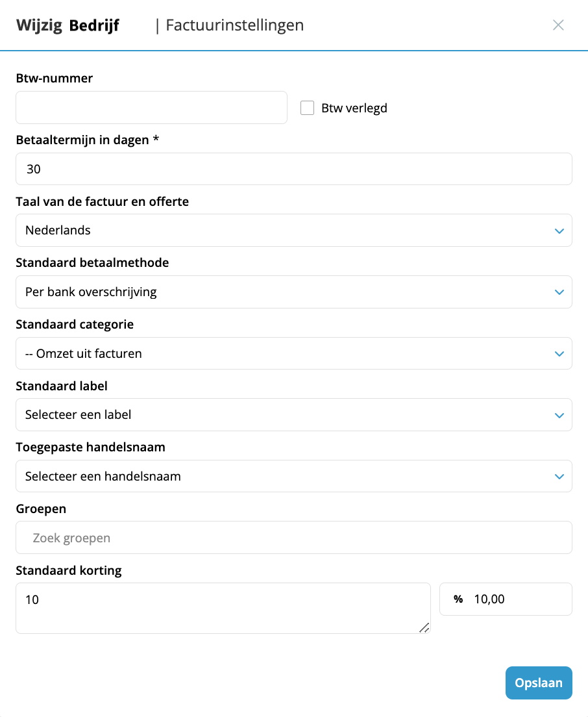Screen dimensions: 588x717
Task: Click the Betaaltermijn in dagen field
Action: pos(294,169)
